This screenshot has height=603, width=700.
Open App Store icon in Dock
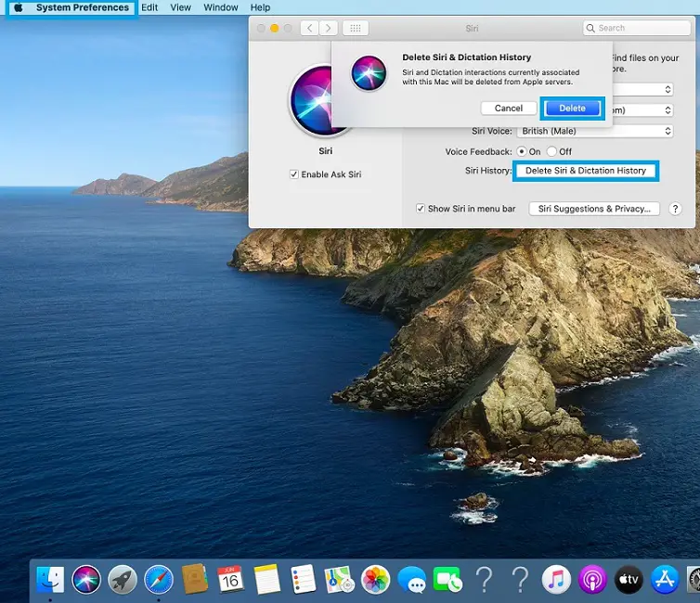[x=665, y=580]
